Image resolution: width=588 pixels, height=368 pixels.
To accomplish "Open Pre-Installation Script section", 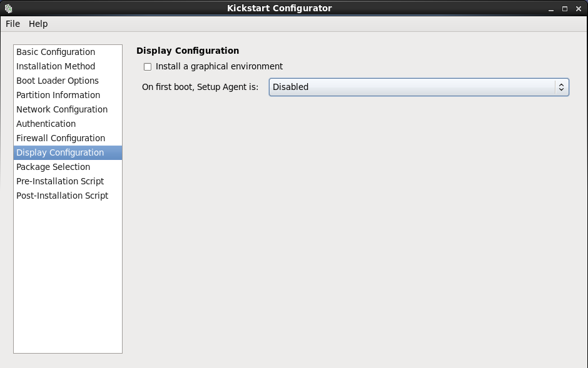I will [x=60, y=181].
